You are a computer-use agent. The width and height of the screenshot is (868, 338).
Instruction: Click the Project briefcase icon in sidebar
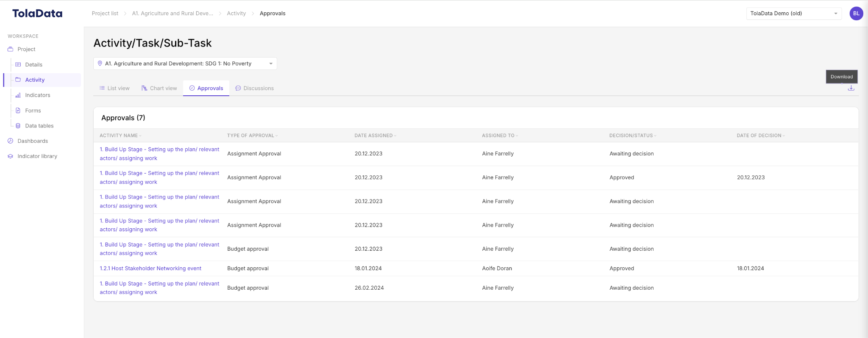pyautogui.click(x=11, y=49)
